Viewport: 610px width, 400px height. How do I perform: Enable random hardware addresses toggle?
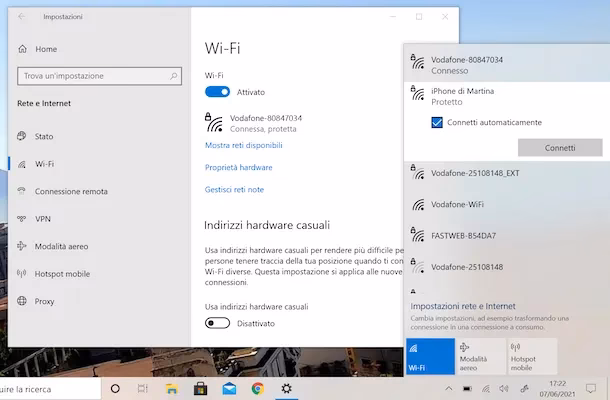(x=217, y=323)
